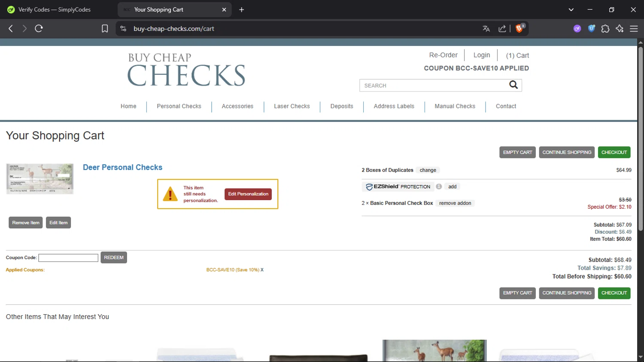Switch to the Verify Codes SimplyCodes tab
This screenshot has width=644, height=362.
coord(55,9)
